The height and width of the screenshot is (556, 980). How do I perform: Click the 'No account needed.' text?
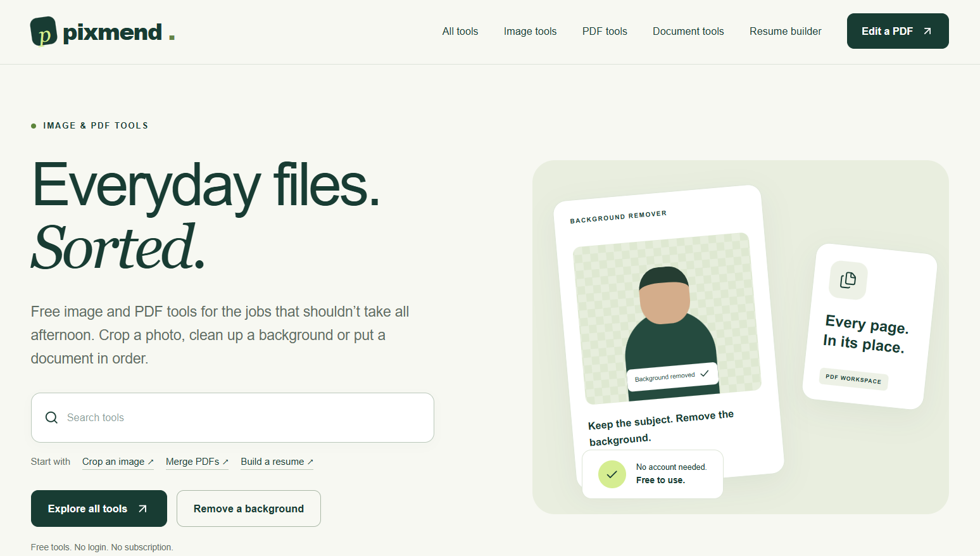click(671, 467)
